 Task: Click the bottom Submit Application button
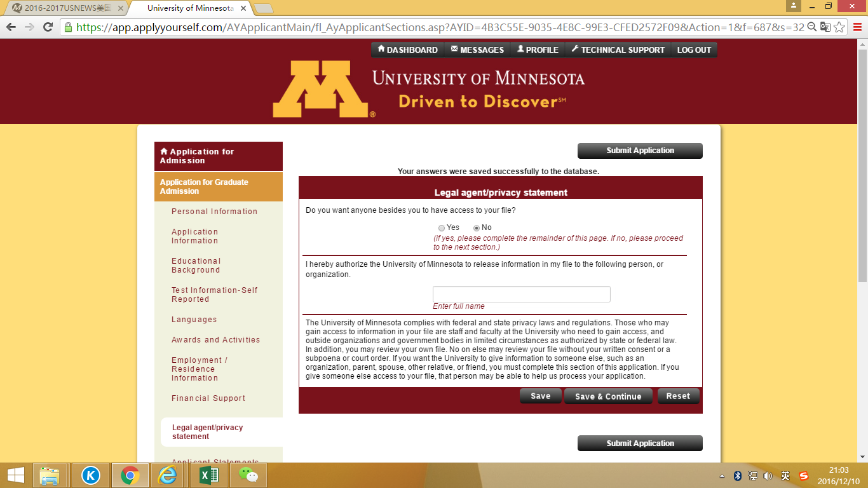pos(640,444)
